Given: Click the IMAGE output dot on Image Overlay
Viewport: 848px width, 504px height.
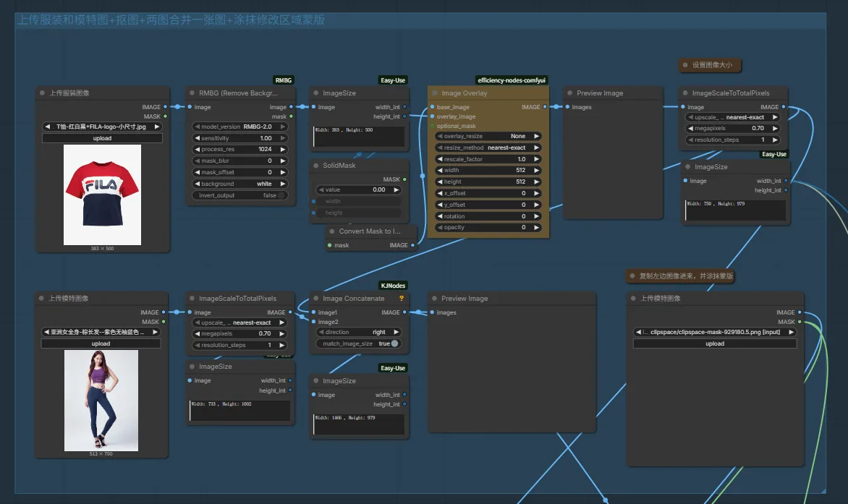Looking at the screenshot, I should (x=545, y=107).
